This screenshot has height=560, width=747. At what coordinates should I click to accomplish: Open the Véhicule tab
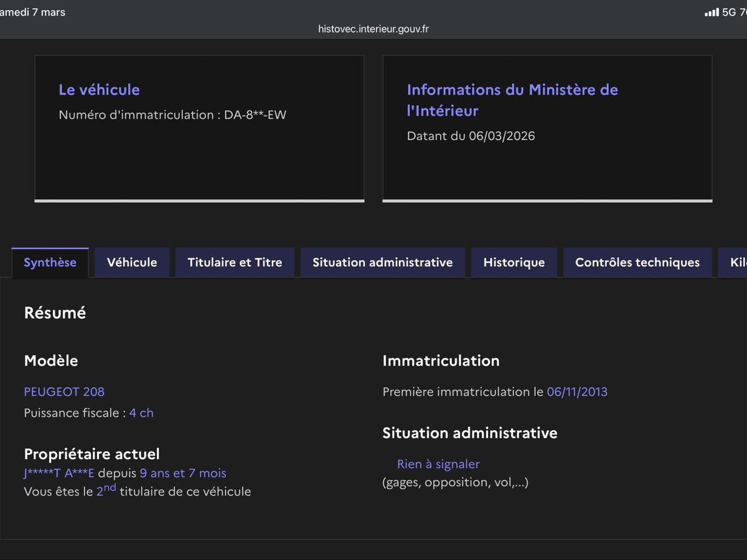(x=132, y=263)
